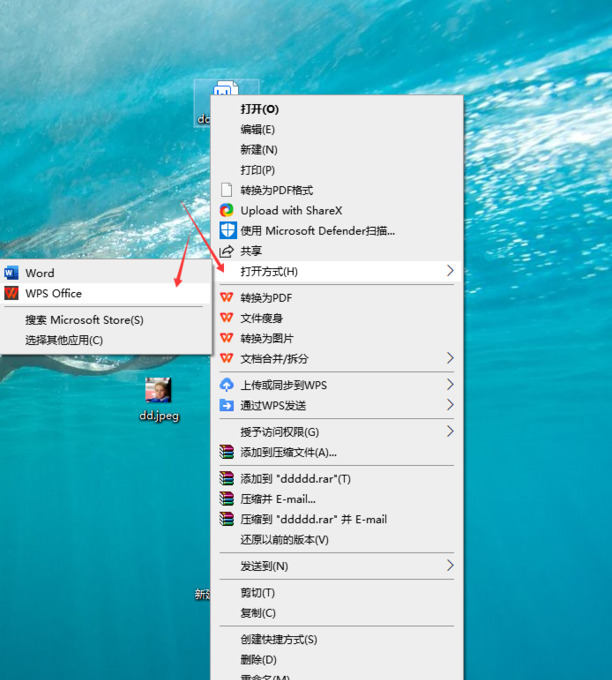Screen dimensions: 612x680
Task: Click the WPS icon beside 转换为图片
Action: point(226,338)
